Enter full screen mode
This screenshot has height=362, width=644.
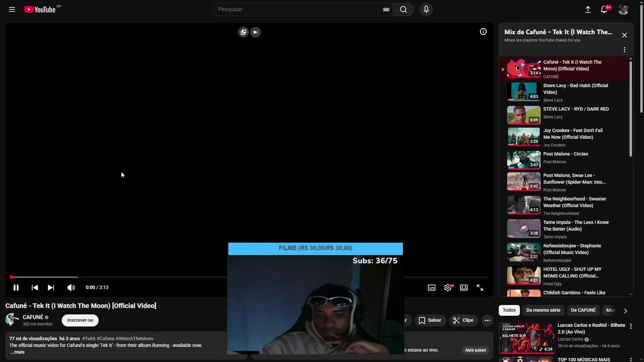pos(480,288)
